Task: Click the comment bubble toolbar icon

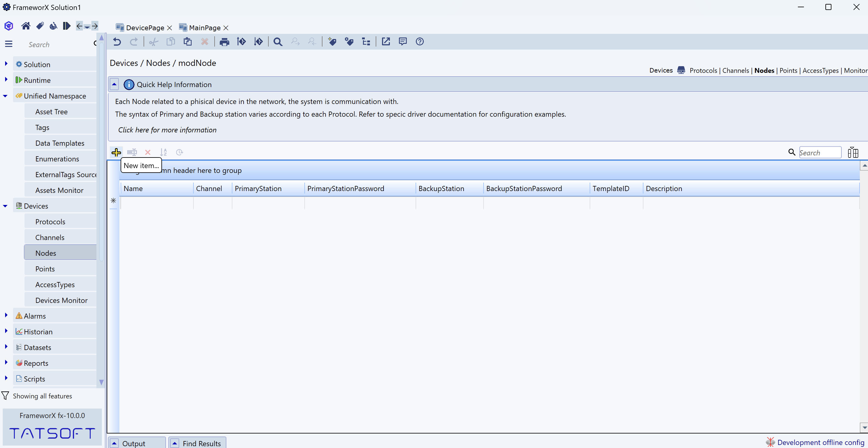Action: coord(403,41)
